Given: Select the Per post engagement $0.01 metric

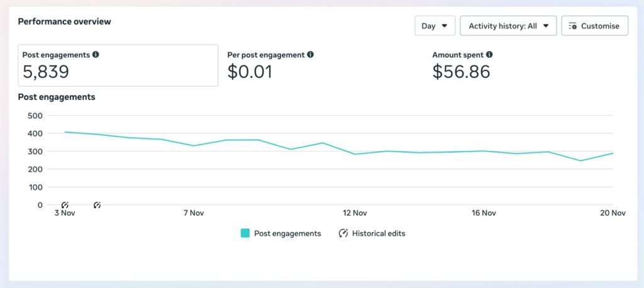Looking at the screenshot, I should pyautogui.click(x=270, y=65).
